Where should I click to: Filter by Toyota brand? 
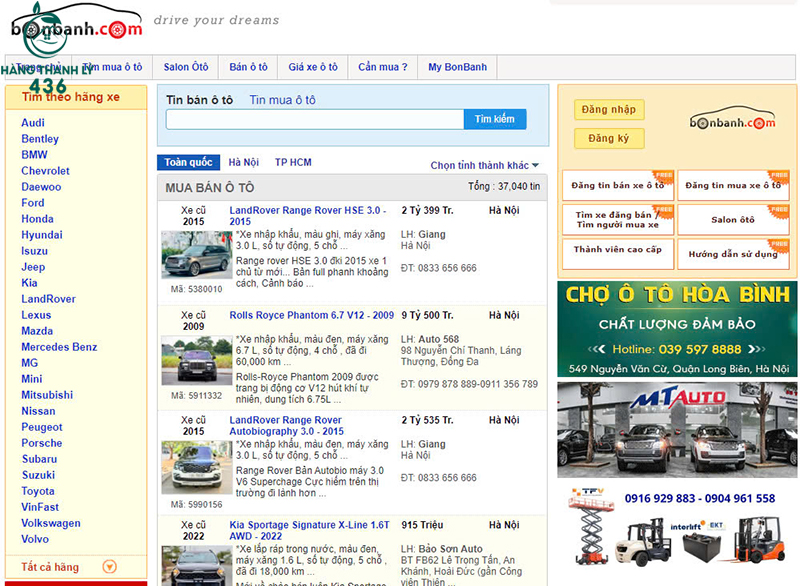38,491
